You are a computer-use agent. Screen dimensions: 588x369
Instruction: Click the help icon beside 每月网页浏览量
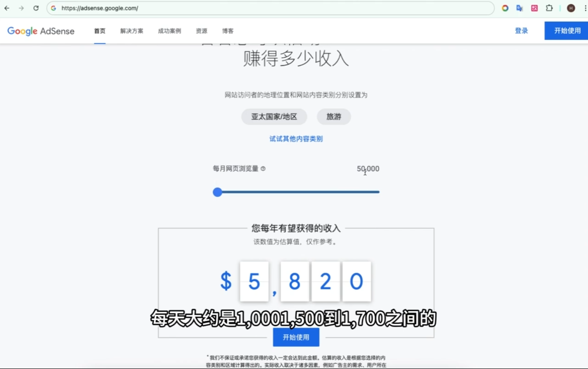(263, 169)
